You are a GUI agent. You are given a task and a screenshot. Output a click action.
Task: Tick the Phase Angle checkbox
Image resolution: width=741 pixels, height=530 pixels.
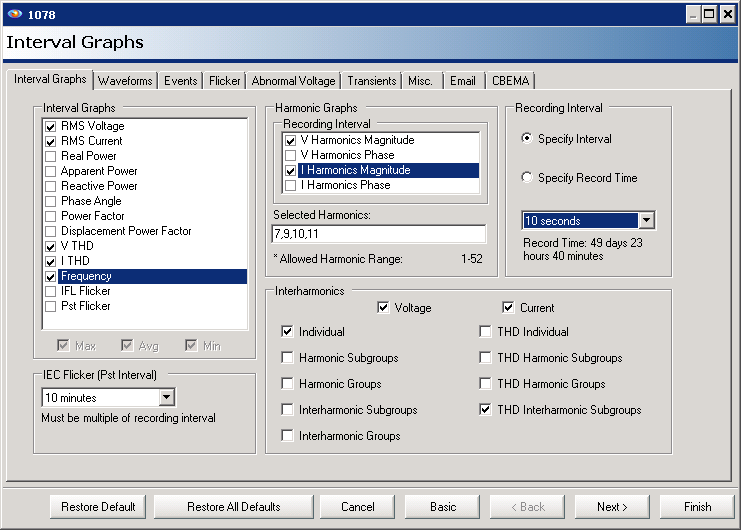click(51, 202)
